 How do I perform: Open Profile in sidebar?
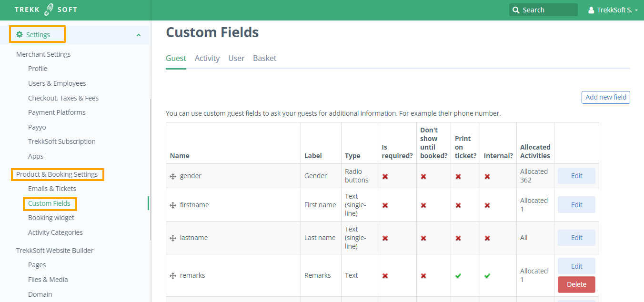[x=38, y=69]
